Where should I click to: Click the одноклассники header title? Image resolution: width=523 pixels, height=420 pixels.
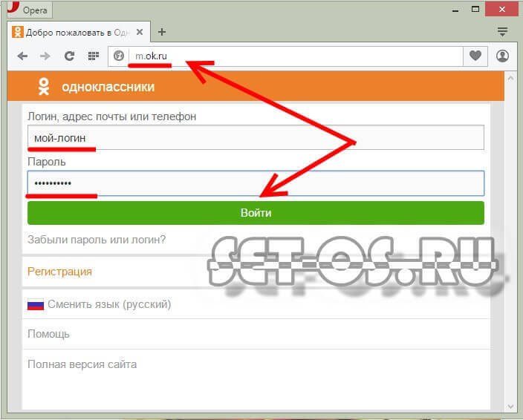[108, 87]
